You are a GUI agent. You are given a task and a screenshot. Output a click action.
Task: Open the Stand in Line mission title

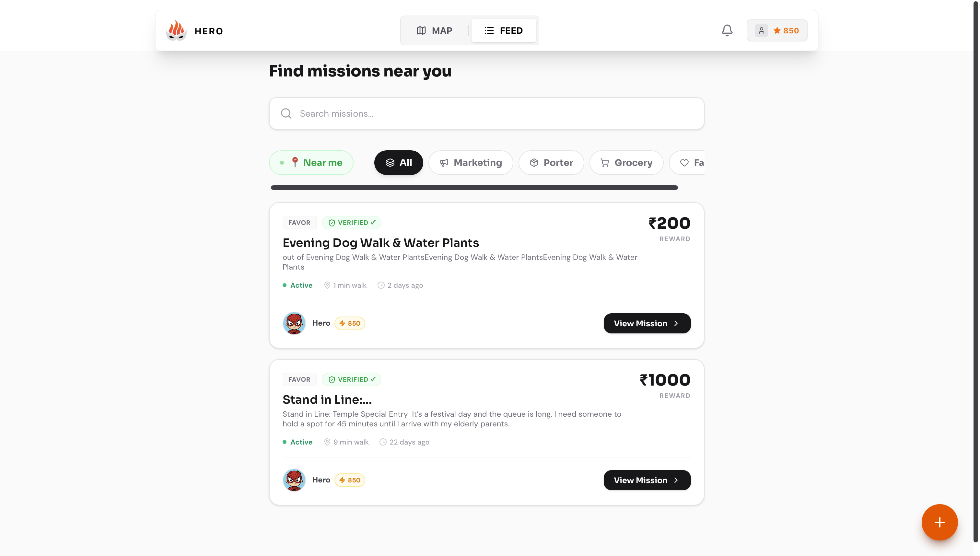pyautogui.click(x=327, y=399)
